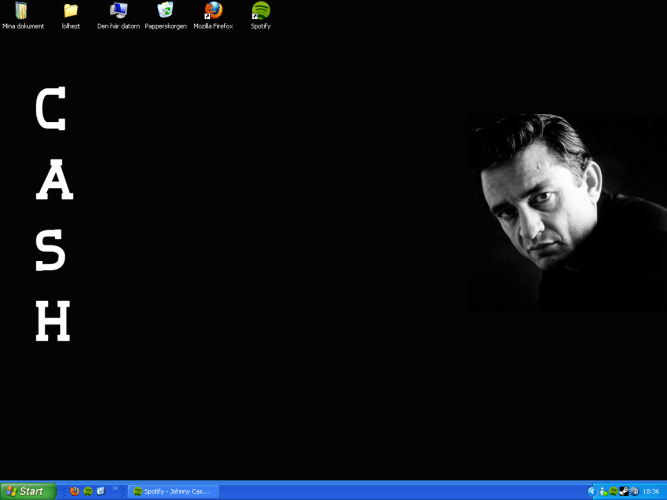
Task: Expand Quick Launch overflow chevron
Action: (115, 489)
